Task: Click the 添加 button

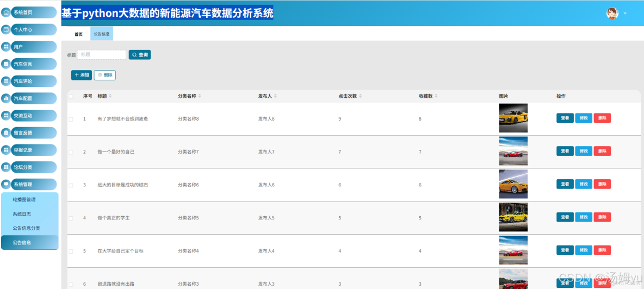Action: point(82,75)
